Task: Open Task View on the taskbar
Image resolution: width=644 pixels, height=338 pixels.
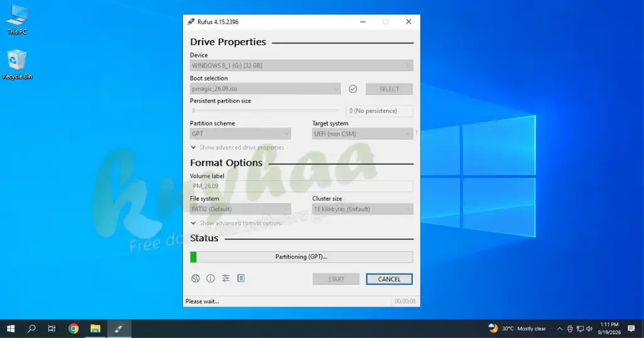Action: [x=52, y=329]
